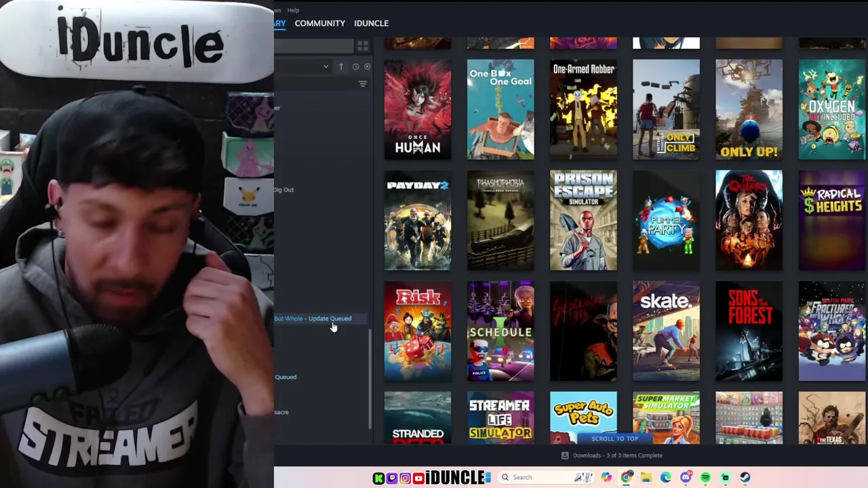
Task: Click the lower 'Queued' sidebar entry
Action: 285,377
